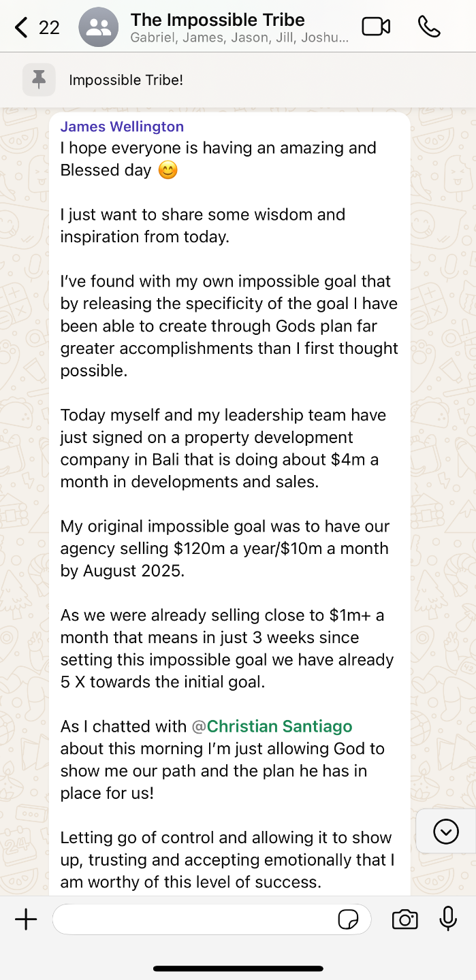Screen dimensions: 476x980
Task: Open the plus attachment menu
Action: pyautogui.click(x=26, y=920)
